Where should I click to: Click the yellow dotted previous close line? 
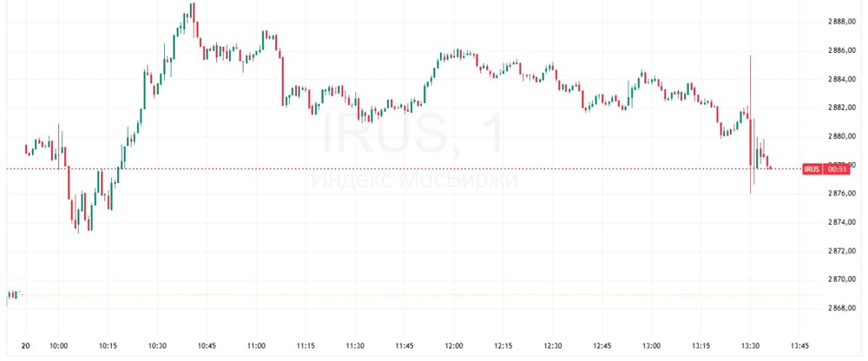tap(434, 295)
